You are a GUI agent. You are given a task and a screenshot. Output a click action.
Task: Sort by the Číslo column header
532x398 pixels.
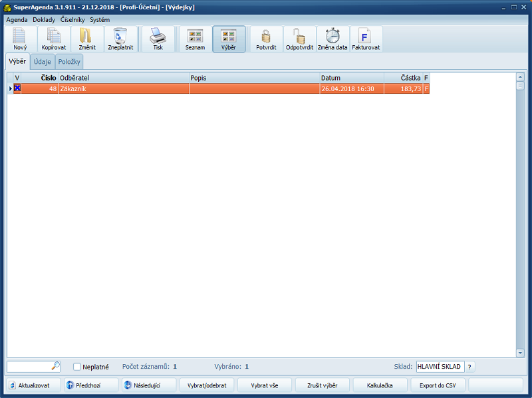(x=40, y=78)
